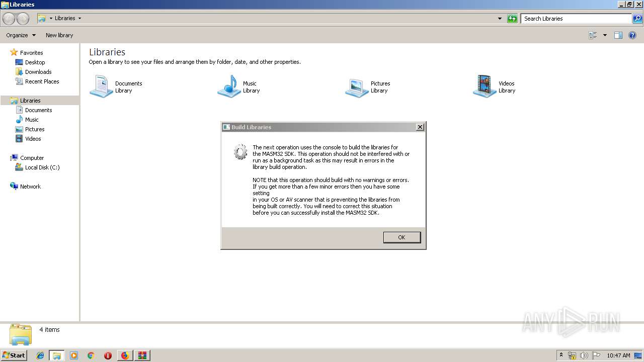Show hidden system tray icons

tap(561, 355)
